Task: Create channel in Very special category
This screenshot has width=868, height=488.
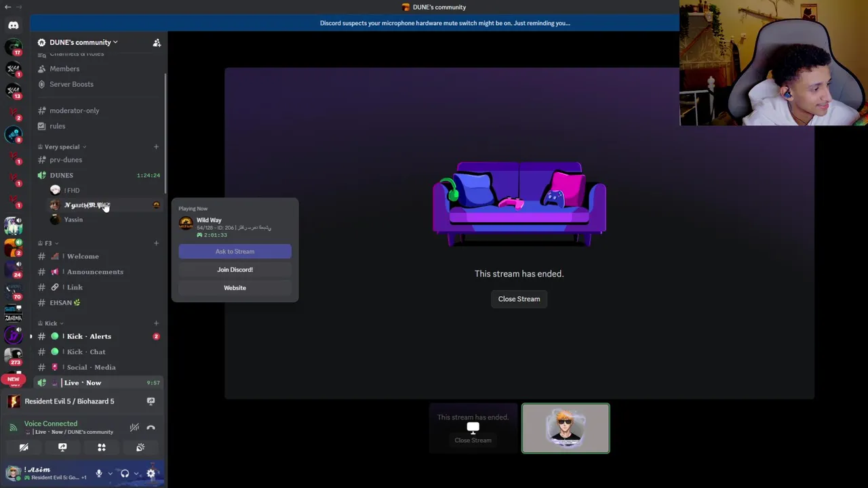Action: pyautogui.click(x=156, y=146)
